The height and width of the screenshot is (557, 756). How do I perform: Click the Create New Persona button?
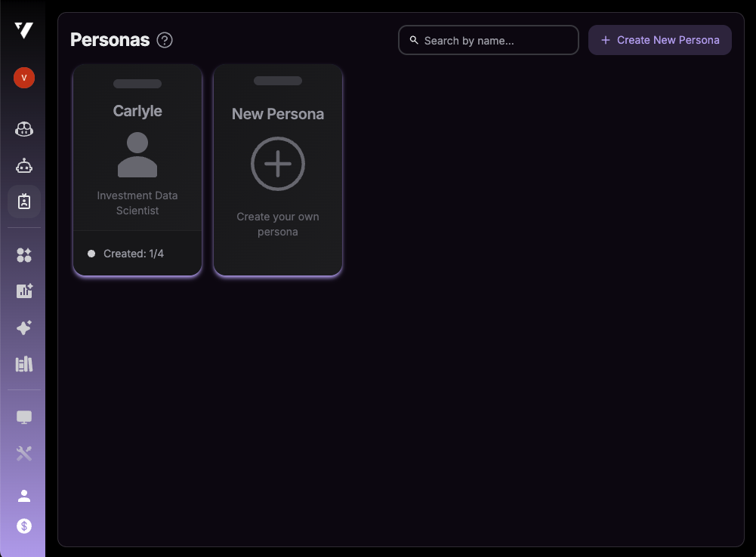pos(659,40)
